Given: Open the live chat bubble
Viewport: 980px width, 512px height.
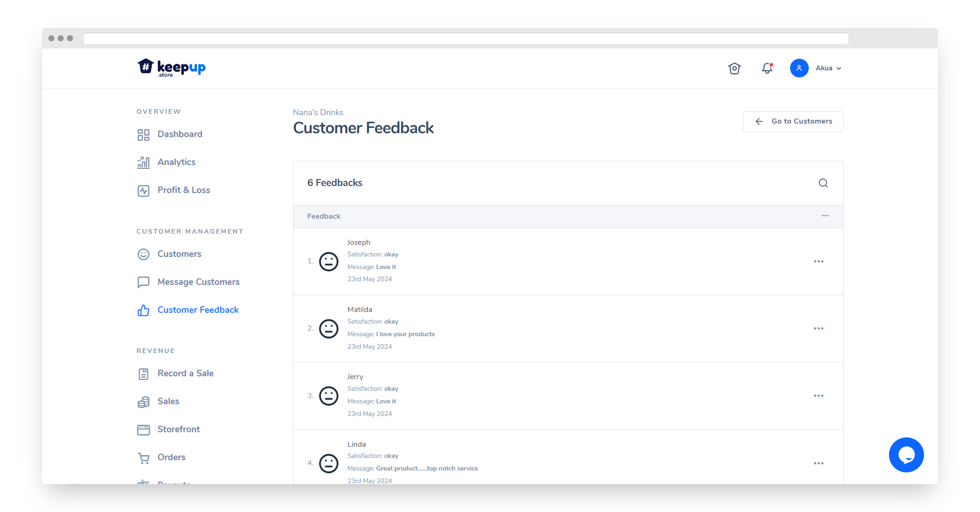Looking at the screenshot, I should pyautogui.click(x=906, y=455).
